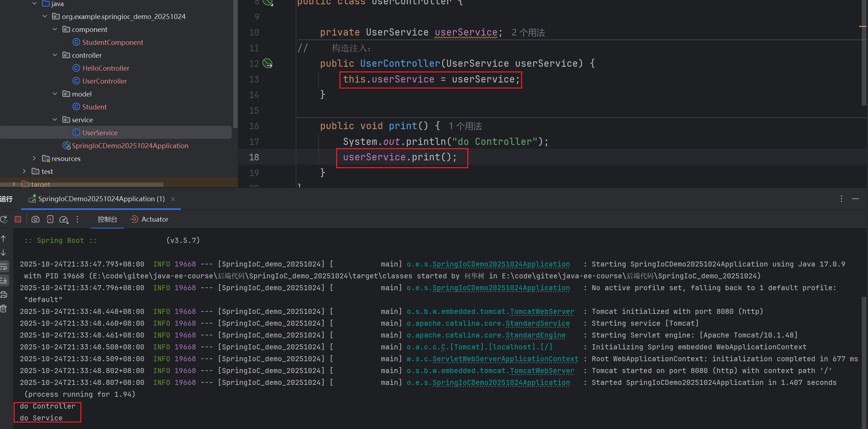
Task: Expand the resources folder
Action: pos(34,158)
